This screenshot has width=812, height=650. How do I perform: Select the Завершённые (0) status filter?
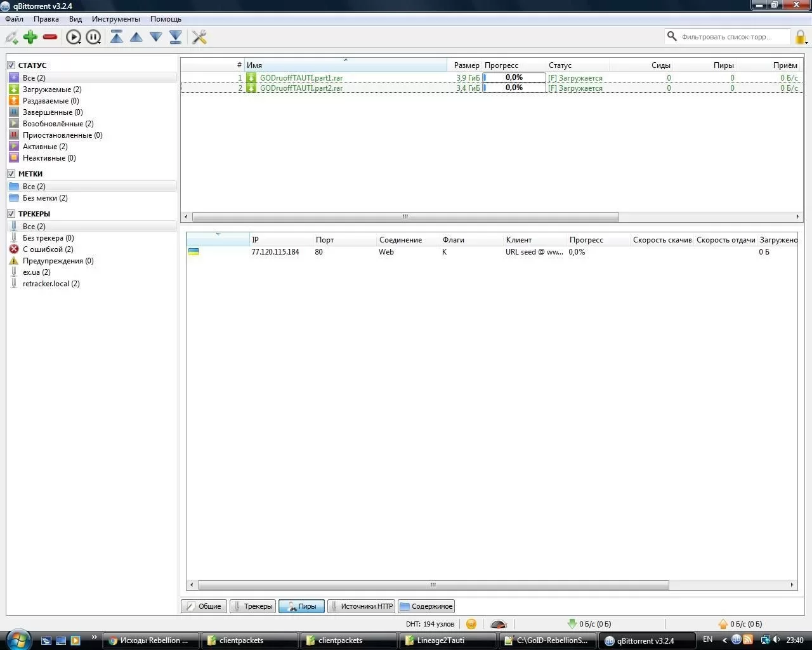coord(53,112)
